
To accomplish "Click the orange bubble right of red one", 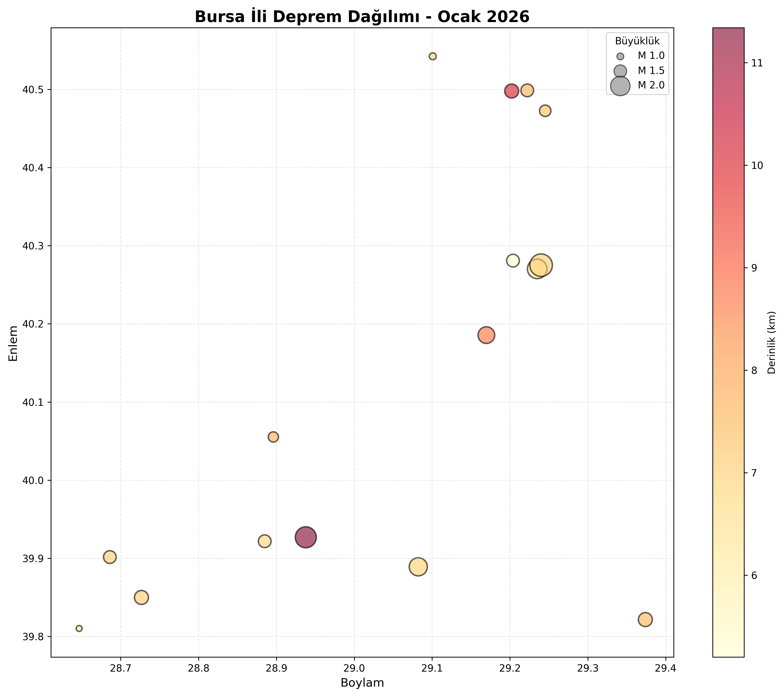I will point(527,91).
